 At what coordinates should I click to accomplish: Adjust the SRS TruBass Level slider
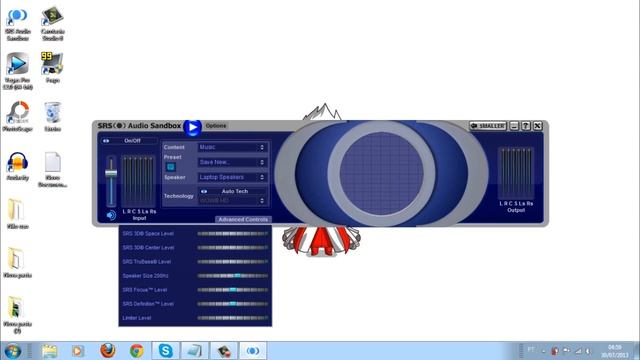[x=233, y=262]
